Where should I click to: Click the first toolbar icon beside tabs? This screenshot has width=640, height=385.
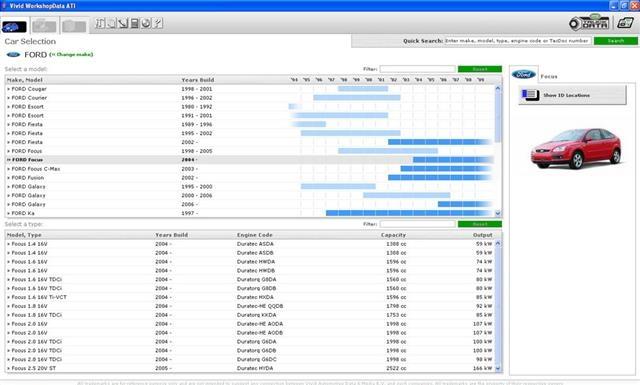pyautogui.click(x=100, y=23)
